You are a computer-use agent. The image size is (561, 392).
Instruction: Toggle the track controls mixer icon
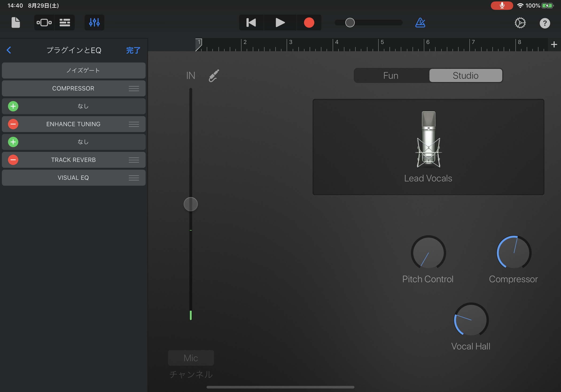point(94,23)
